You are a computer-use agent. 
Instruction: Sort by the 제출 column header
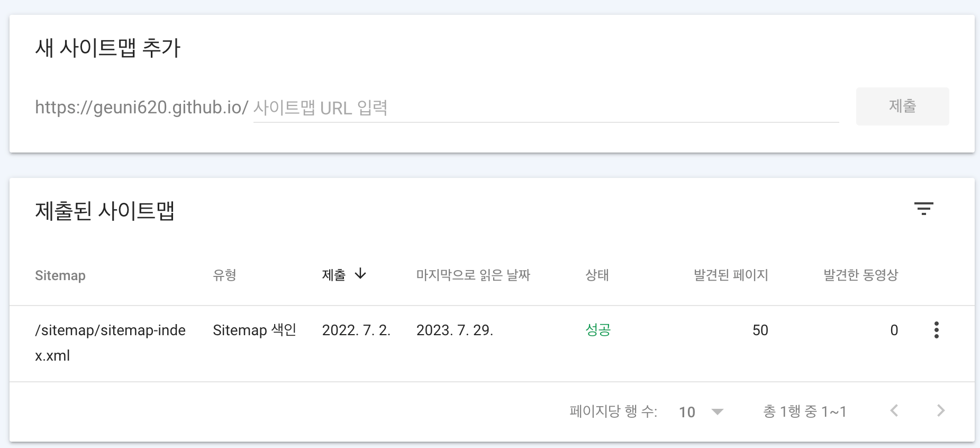[x=334, y=275]
